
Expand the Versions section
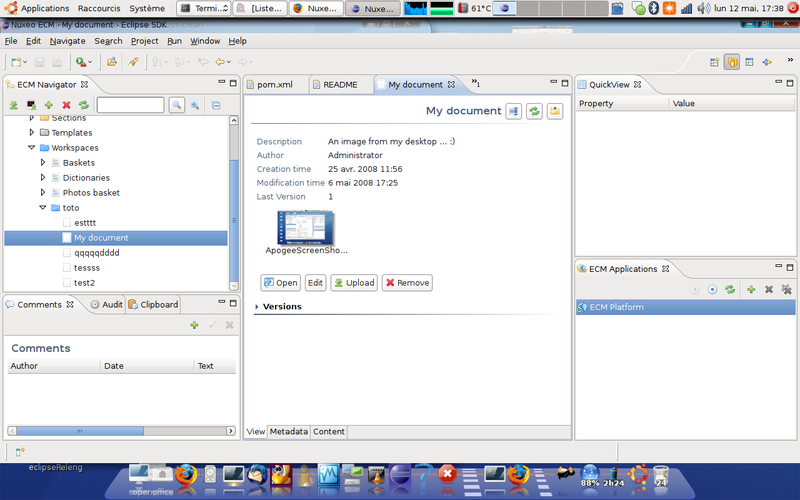click(257, 307)
